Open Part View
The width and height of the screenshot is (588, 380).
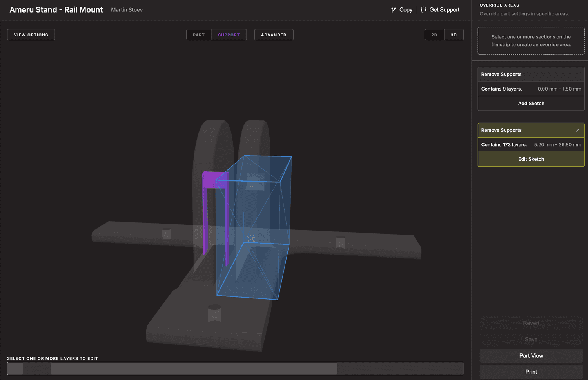531,356
